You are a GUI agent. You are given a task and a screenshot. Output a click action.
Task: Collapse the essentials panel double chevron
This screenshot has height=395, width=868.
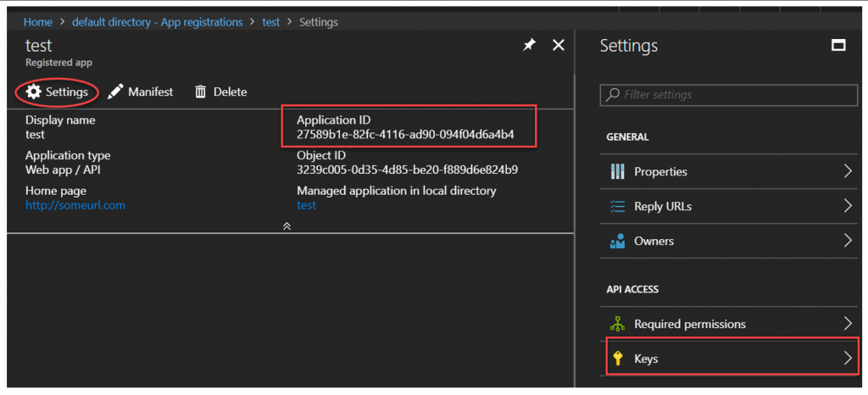pyautogui.click(x=287, y=225)
